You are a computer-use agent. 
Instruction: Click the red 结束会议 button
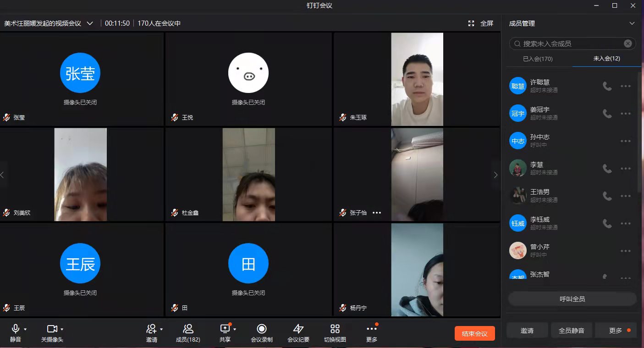475,333
